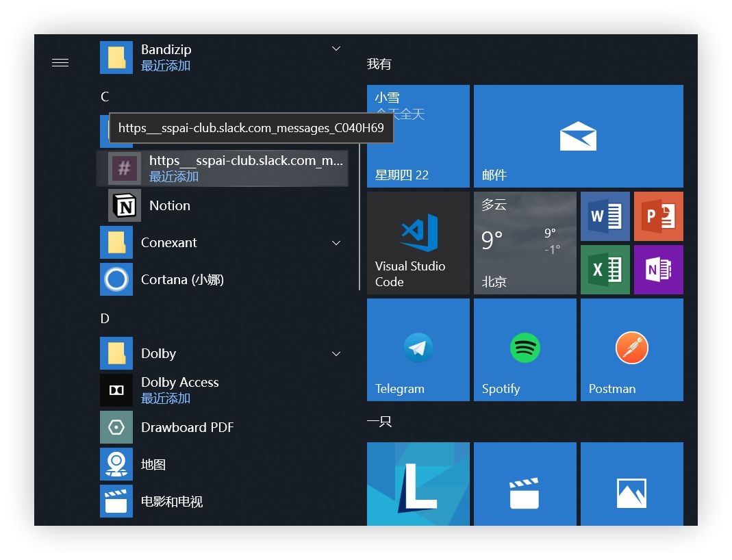Open the calendar tile showing 星期四 22
The width and height of the screenshot is (732, 560).
pos(418,136)
